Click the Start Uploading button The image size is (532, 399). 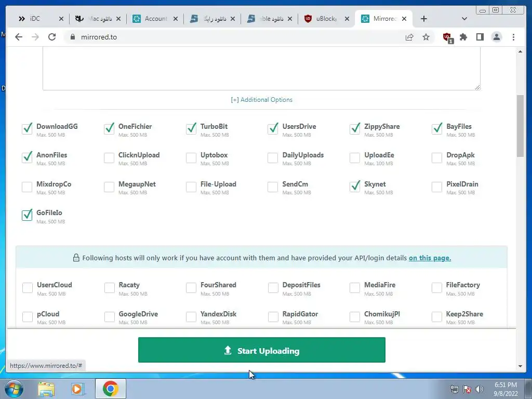click(x=262, y=350)
